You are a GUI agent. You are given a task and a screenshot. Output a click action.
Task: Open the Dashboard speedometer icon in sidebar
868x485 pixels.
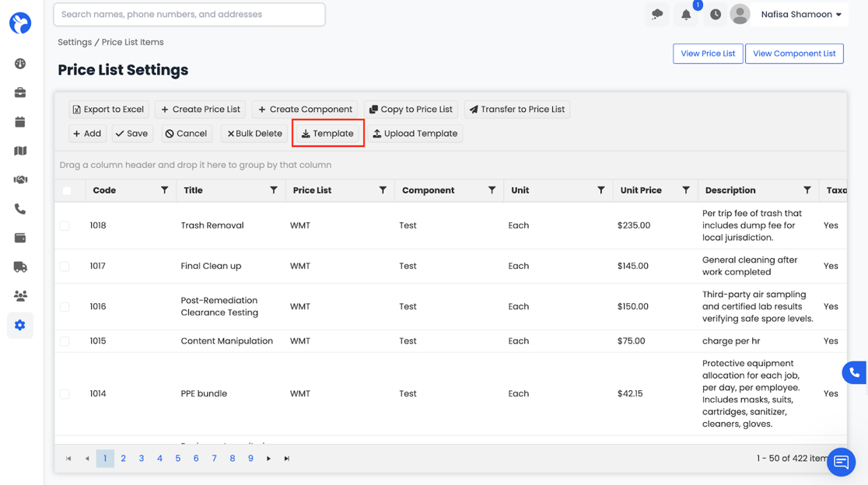[19, 63]
